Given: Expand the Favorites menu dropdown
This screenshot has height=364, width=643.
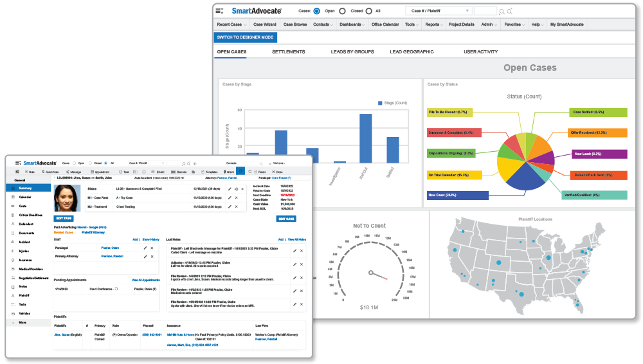Looking at the screenshot, I should (x=523, y=24).
